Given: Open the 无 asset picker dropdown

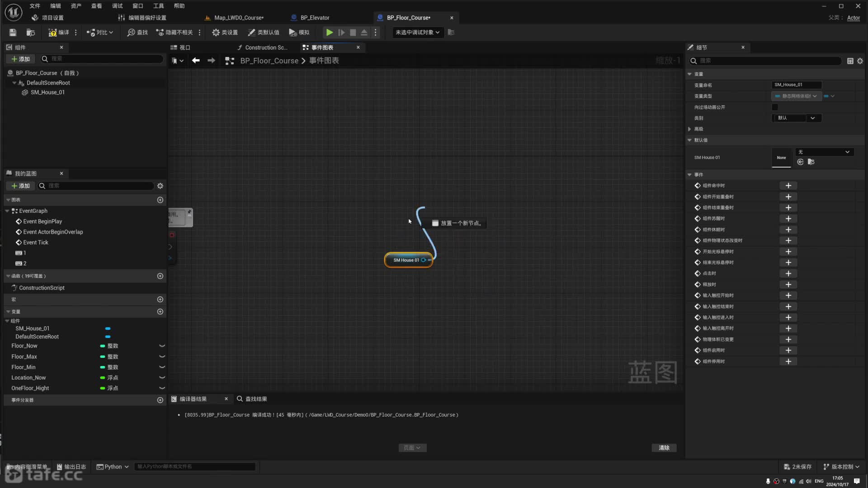Looking at the screenshot, I should coord(825,152).
